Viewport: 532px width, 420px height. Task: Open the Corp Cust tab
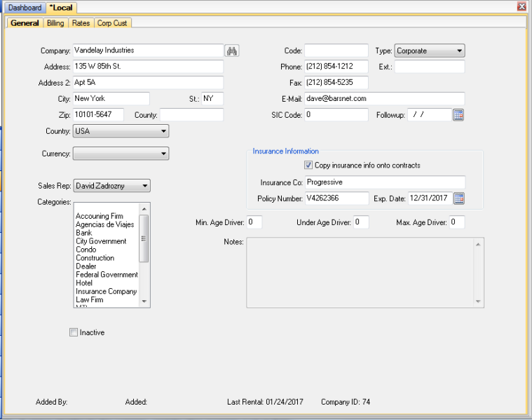112,23
